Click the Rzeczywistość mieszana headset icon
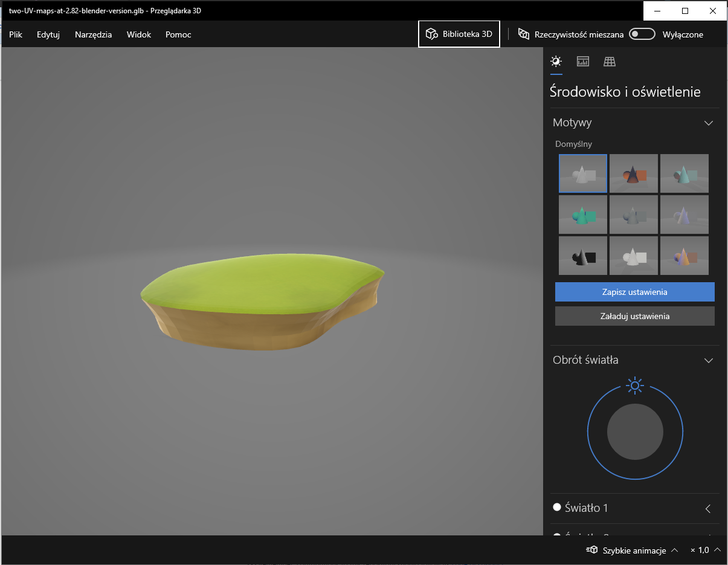 click(x=523, y=34)
